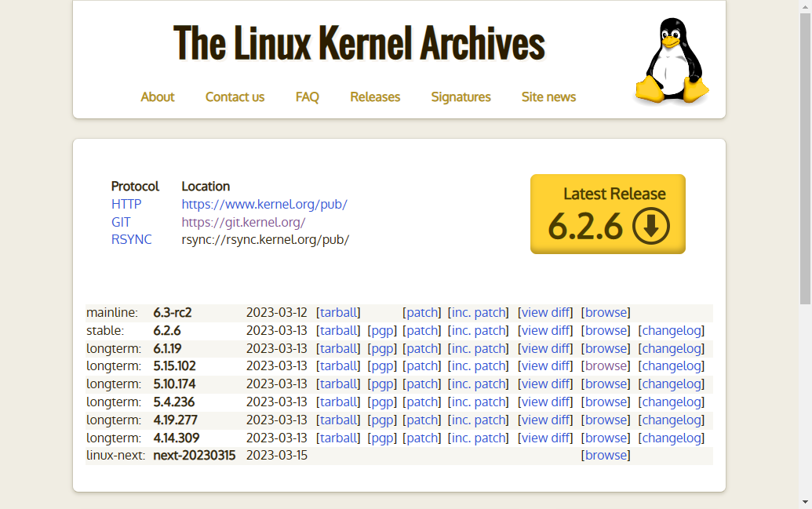This screenshot has width=812, height=509.
Task: Click the Latest Release 6.2.6 button
Action: click(x=607, y=214)
